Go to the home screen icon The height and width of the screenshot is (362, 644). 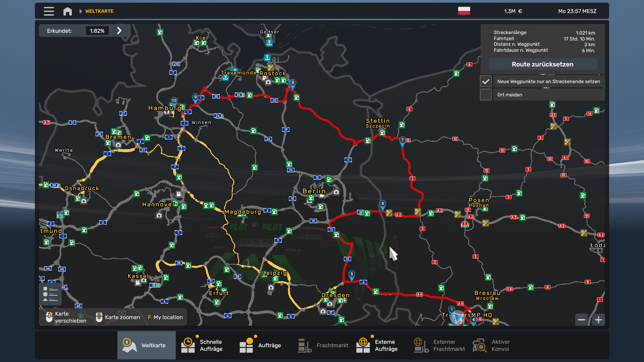tap(67, 11)
